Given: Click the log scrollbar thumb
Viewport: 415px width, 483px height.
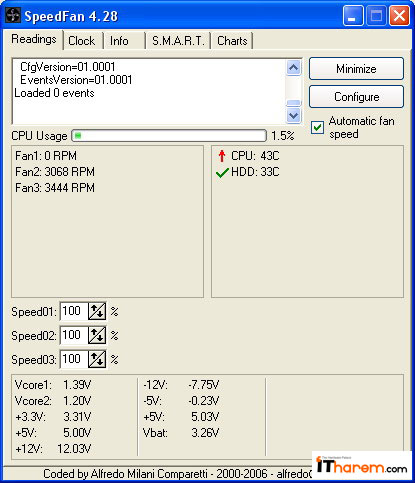Looking at the screenshot, I should coord(293,103).
